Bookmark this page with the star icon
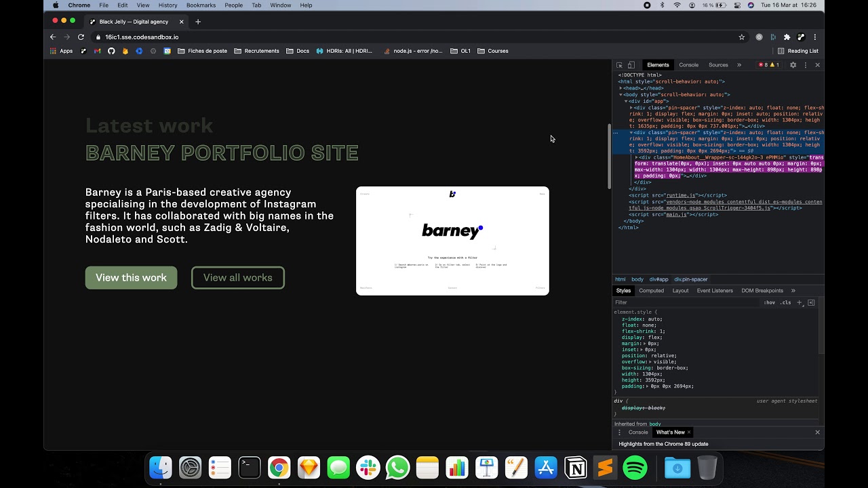 pos(742,37)
